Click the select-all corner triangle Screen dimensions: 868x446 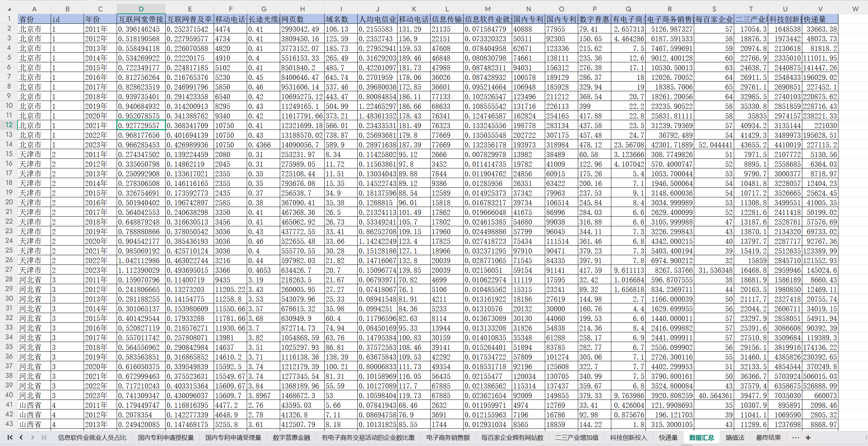[x=9, y=9]
